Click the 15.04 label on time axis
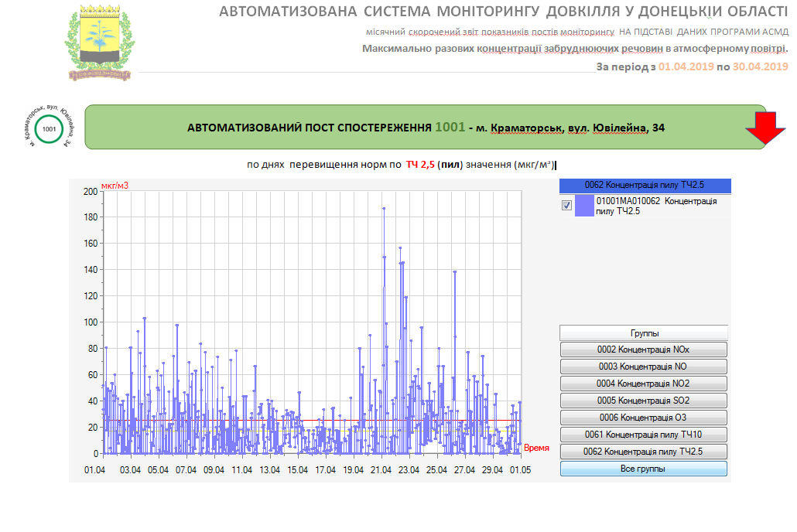The width and height of the screenshot is (797, 532). 297,469
